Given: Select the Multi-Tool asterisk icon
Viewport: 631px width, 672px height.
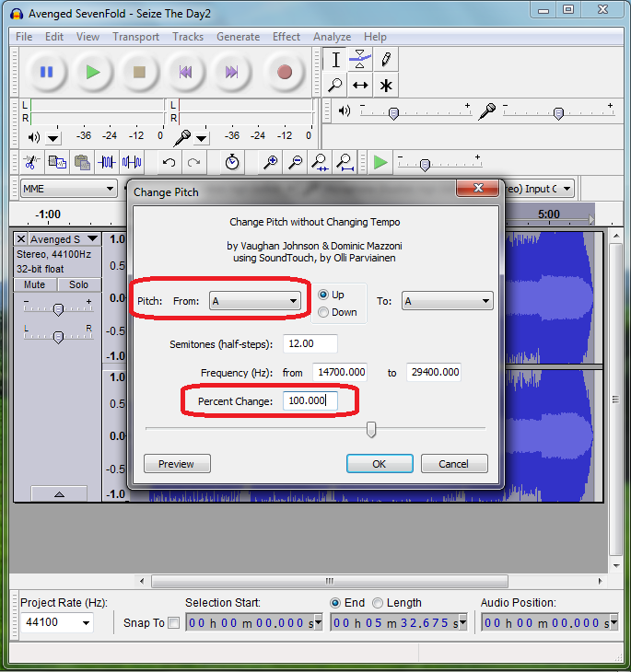Looking at the screenshot, I should [385, 86].
